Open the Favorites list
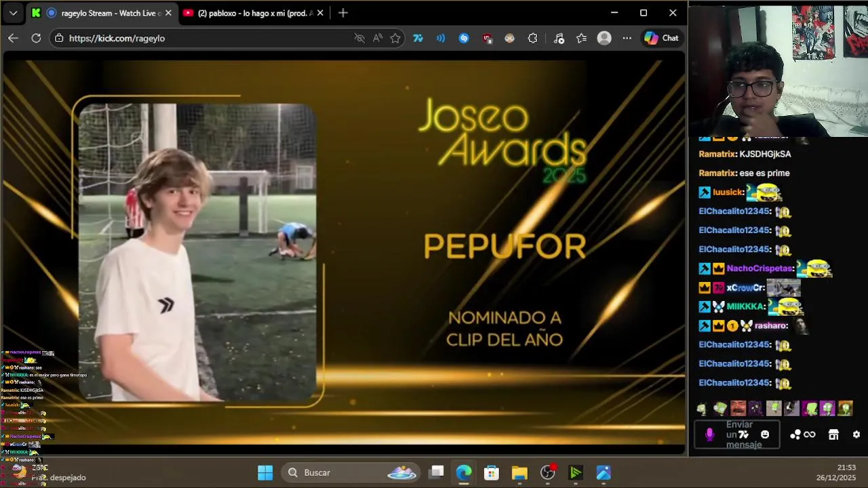The width and height of the screenshot is (868, 488). click(x=581, y=38)
